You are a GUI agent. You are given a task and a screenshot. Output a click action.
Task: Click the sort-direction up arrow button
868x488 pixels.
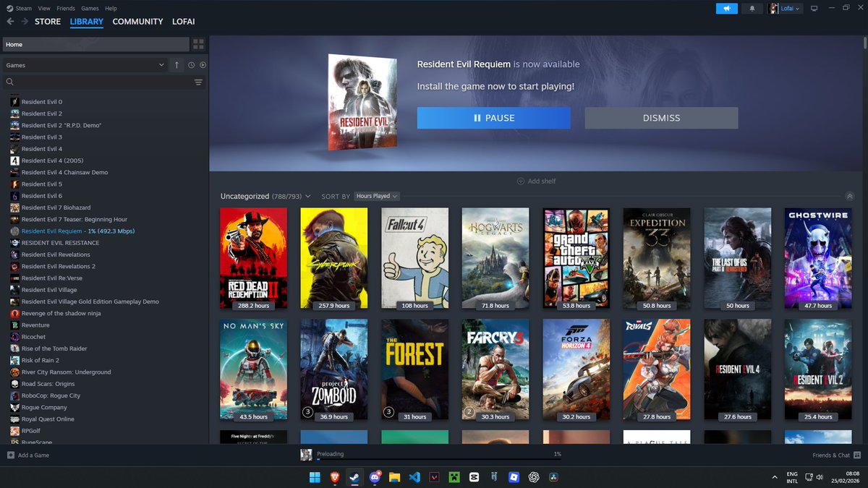point(176,65)
